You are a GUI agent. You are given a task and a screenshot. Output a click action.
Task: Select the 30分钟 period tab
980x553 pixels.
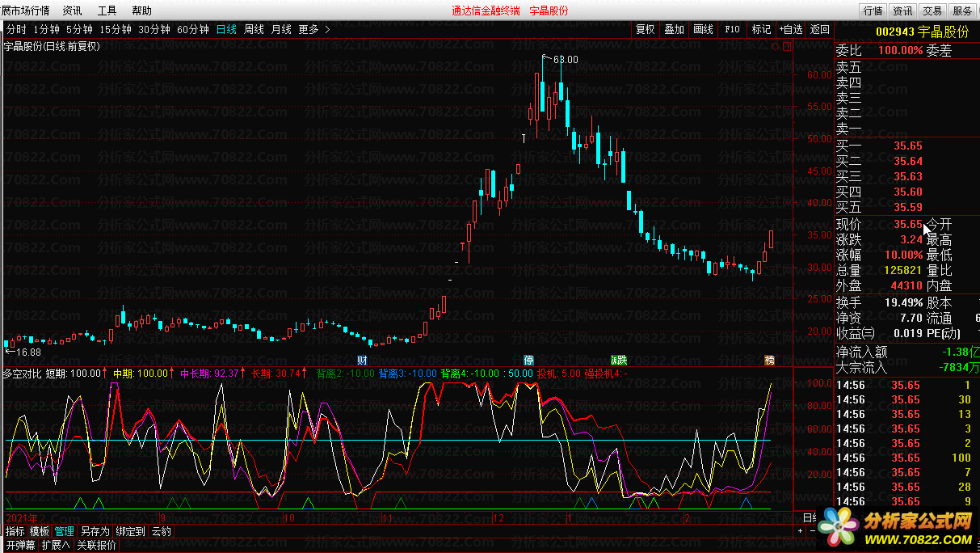click(x=154, y=29)
